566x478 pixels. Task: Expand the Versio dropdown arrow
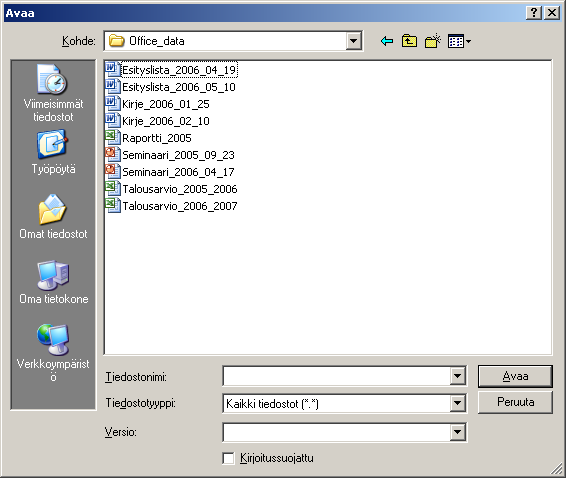tap(457, 432)
